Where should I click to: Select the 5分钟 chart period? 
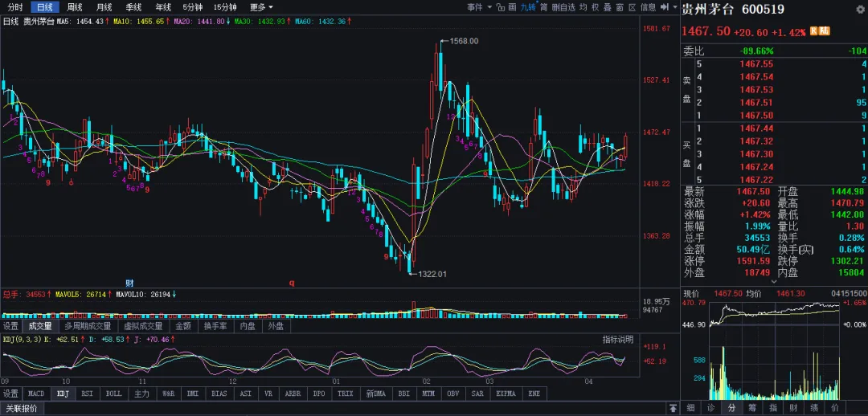193,7
